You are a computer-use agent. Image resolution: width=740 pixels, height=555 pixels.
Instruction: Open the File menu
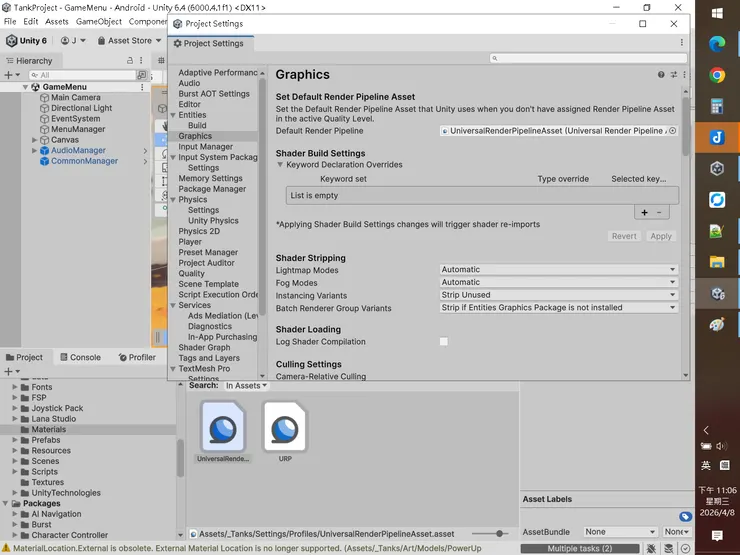coord(10,22)
